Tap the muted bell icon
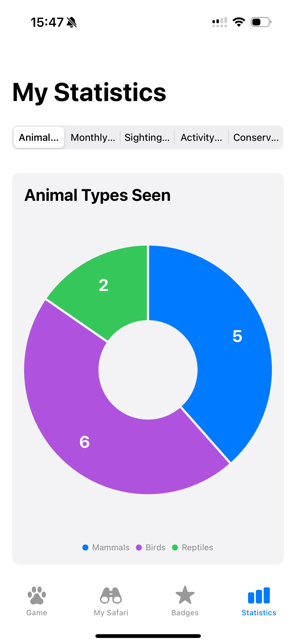 [x=72, y=22]
